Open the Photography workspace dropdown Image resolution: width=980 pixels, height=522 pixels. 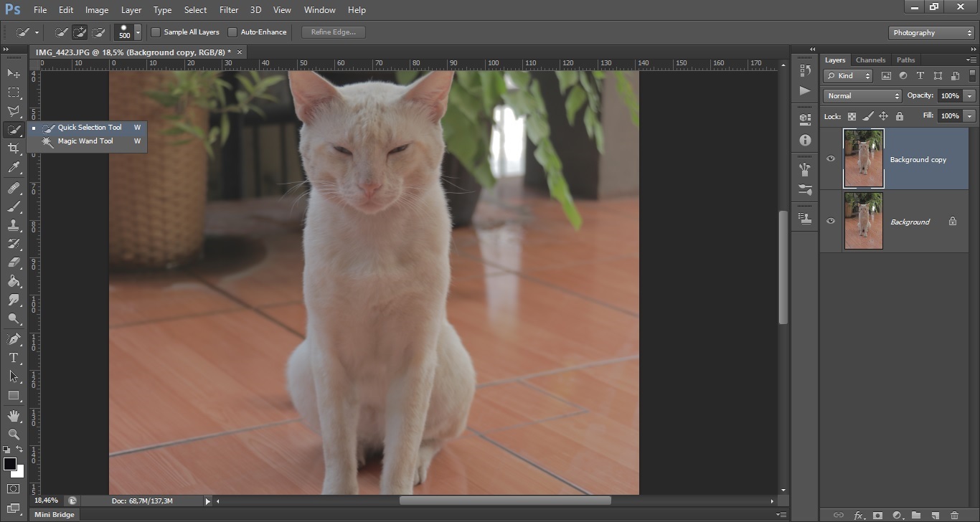point(931,33)
